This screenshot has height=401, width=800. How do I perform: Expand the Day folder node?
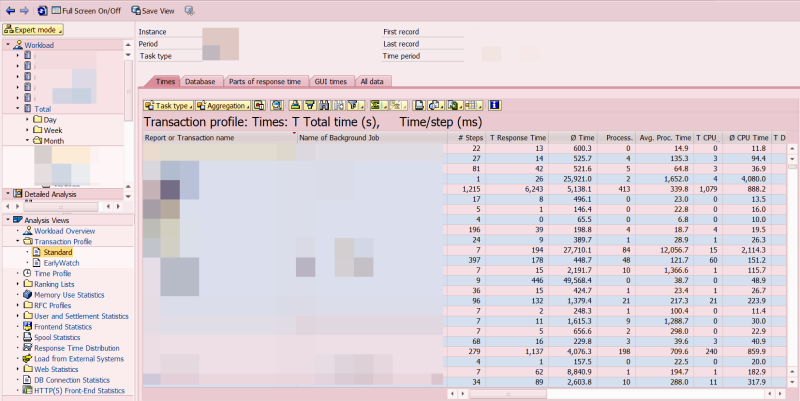pyautogui.click(x=28, y=119)
